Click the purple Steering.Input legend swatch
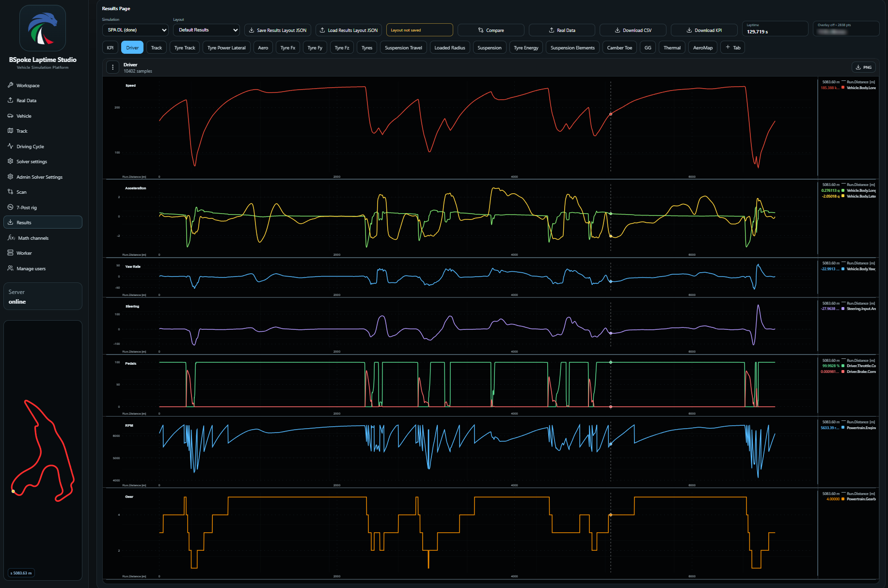Viewport: 888px width, 588px height. [x=843, y=309]
